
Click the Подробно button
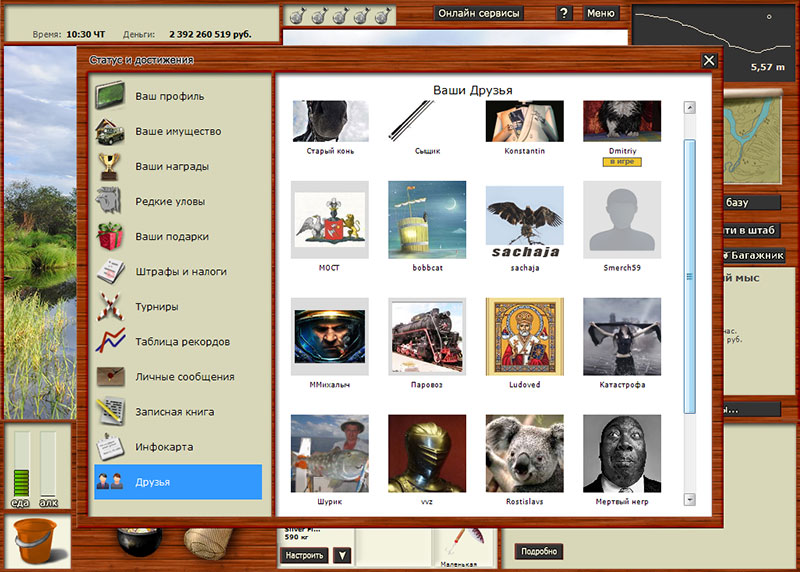539,551
